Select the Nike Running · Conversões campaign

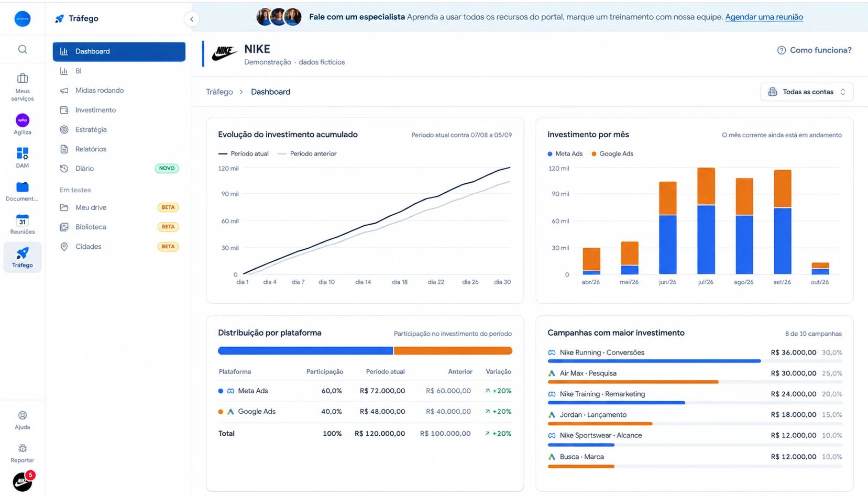pyautogui.click(x=695, y=355)
